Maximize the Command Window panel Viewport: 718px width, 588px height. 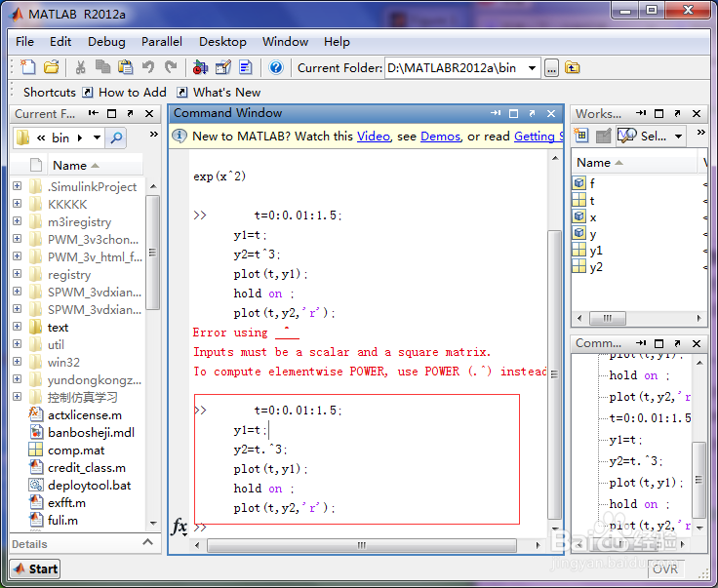pyautogui.click(x=513, y=113)
